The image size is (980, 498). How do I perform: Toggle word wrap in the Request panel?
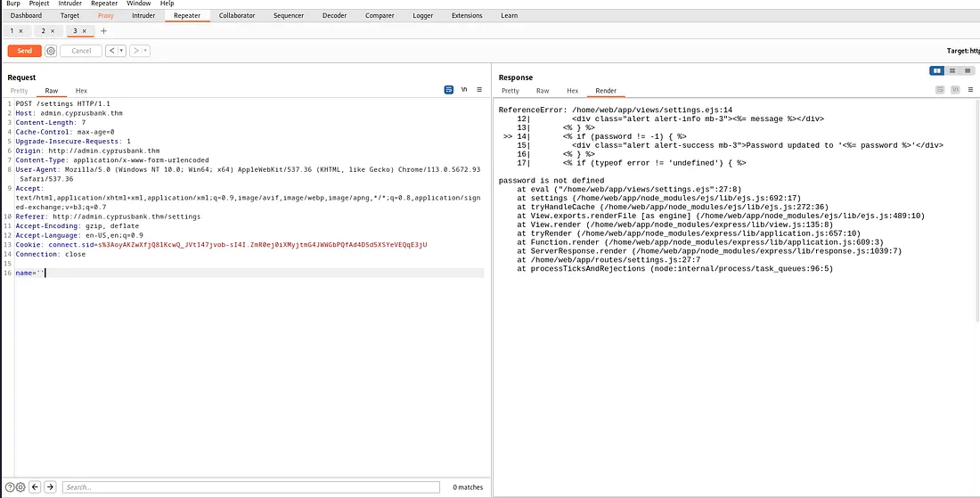coord(449,90)
